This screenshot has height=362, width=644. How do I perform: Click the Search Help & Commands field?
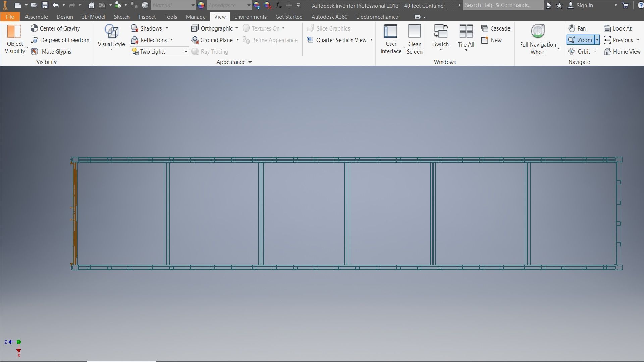pos(503,5)
